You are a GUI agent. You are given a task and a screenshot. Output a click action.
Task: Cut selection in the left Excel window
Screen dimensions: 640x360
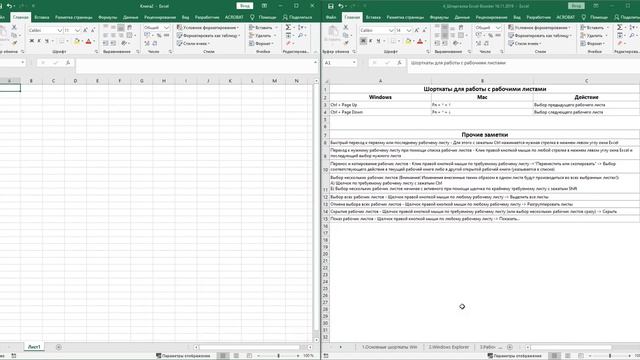[14, 27]
